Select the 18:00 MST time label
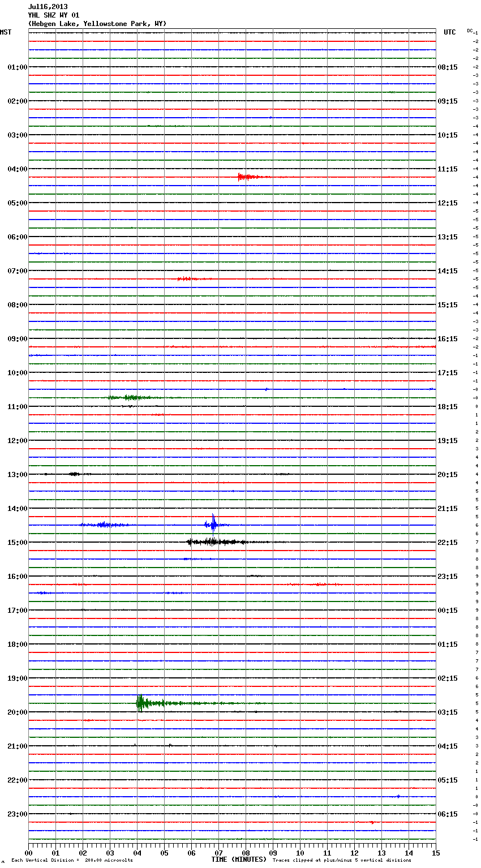The width and height of the screenshot is (481, 868). 18,644
